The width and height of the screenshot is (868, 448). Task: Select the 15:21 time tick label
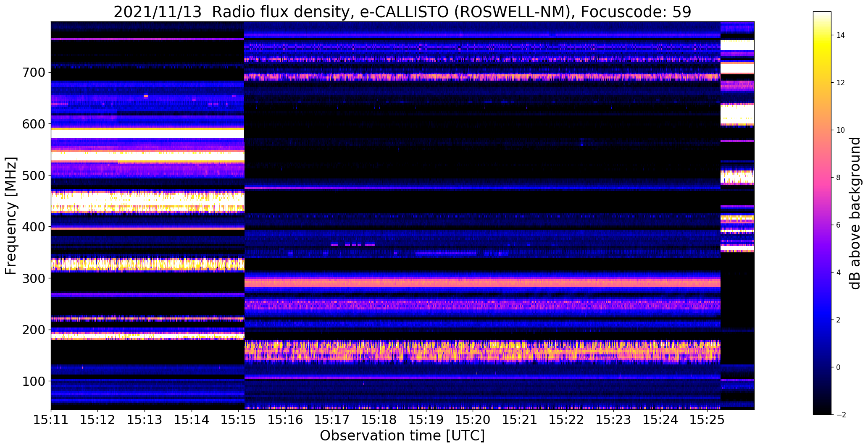point(520,419)
